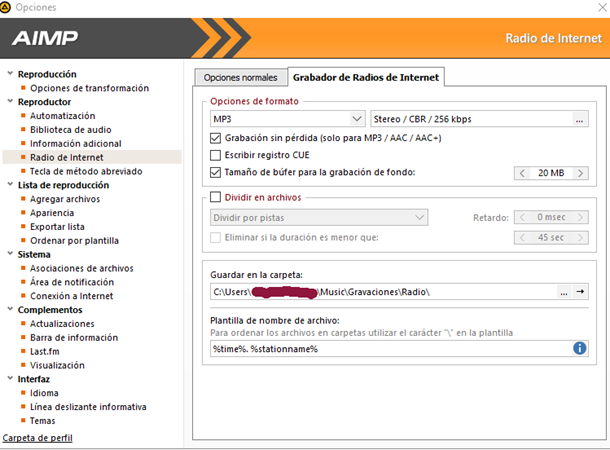Screen dimensions: 610x450
Task: Go to Línea deslizante informativa settings
Action: click(x=88, y=407)
